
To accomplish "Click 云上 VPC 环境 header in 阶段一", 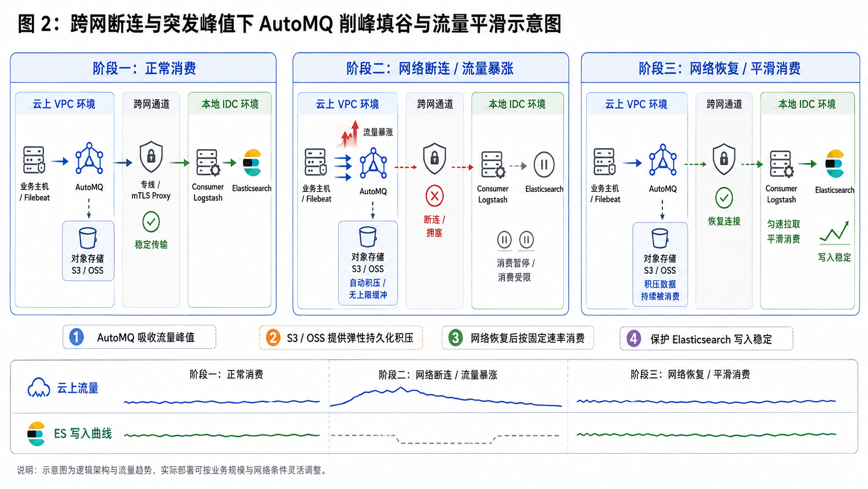I will pos(64,104).
